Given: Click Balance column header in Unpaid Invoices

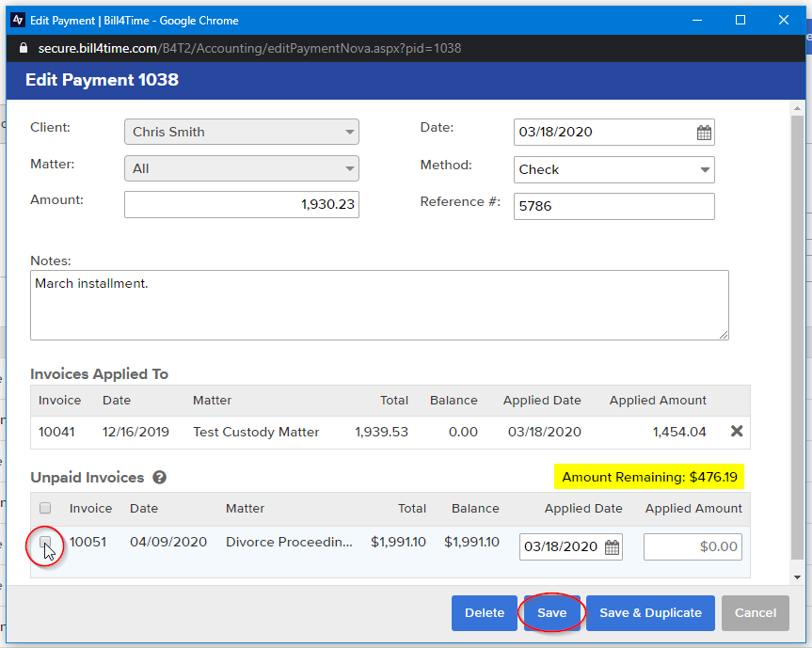Looking at the screenshot, I should click(x=475, y=508).
